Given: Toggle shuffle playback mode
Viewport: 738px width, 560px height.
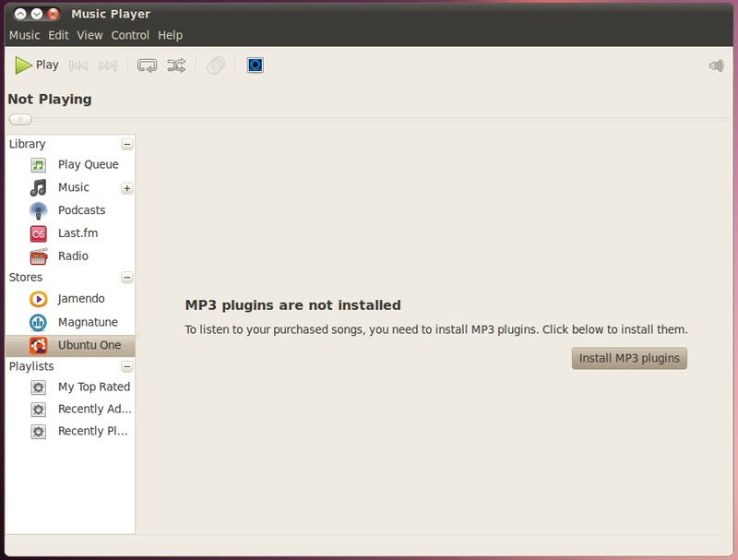Looking at the screenshot, I should click(x=176, y=66).
